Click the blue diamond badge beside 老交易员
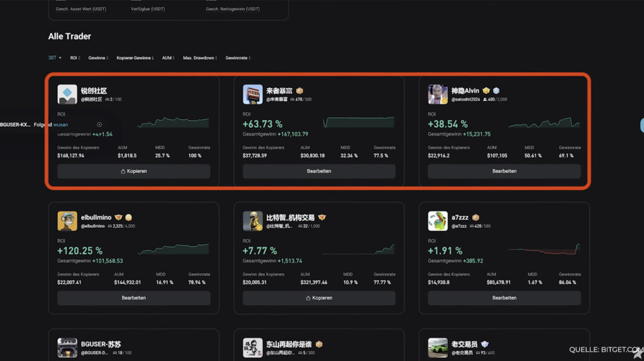Screen dimensions: 644x361 coord(485,344)
